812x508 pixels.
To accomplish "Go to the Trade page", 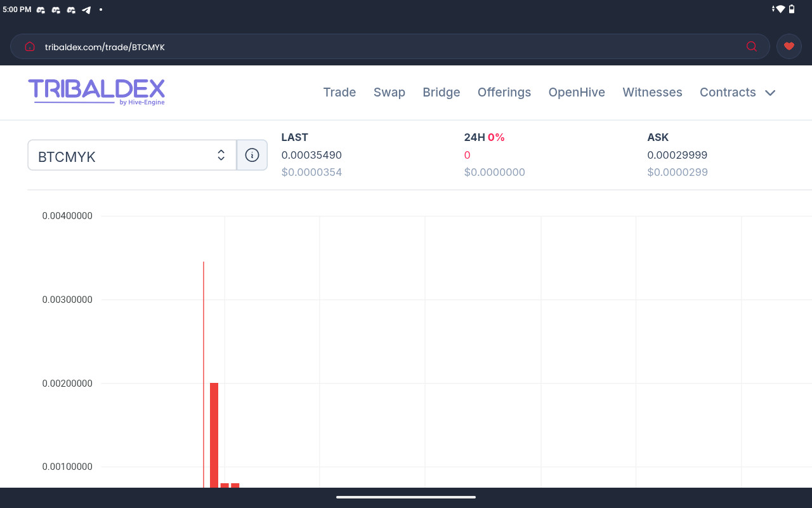I will (x=339, y=93).
